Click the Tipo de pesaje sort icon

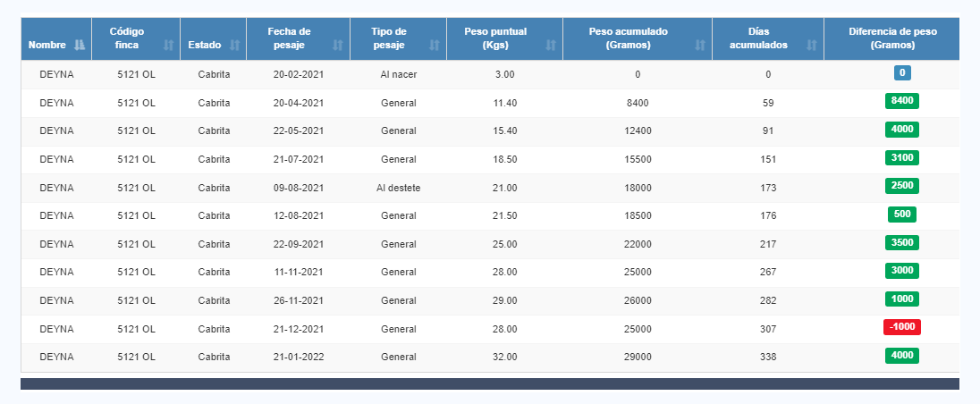pos(435,45)
